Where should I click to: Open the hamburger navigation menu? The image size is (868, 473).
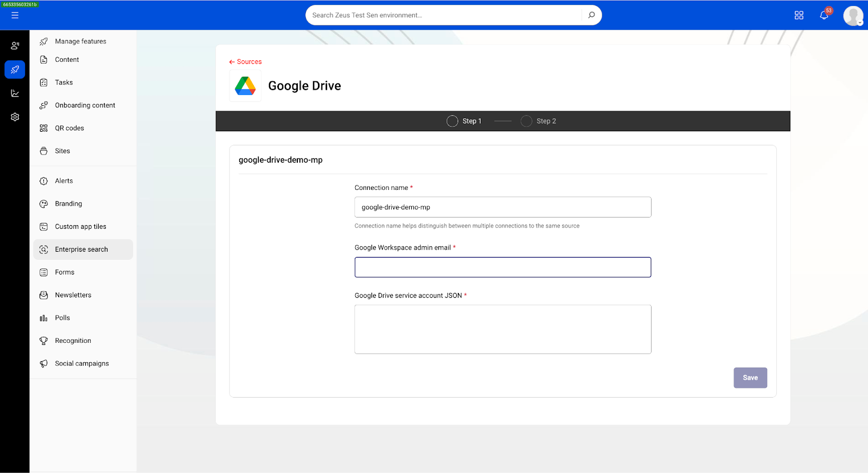pyautogui.click(x=15, y=15)
